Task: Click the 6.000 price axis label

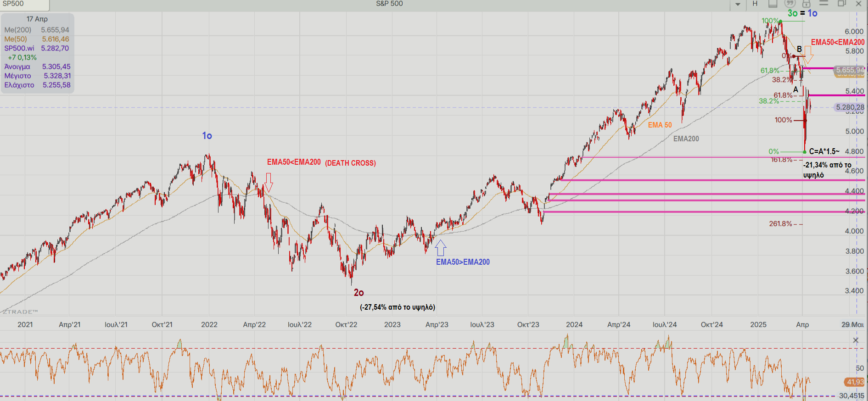Action: (854, 31)
